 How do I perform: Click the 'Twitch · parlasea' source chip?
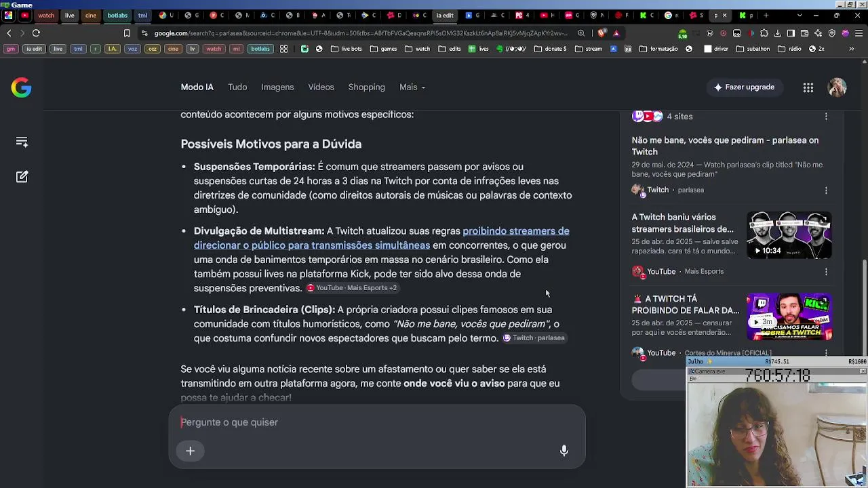tap(534, 338)
